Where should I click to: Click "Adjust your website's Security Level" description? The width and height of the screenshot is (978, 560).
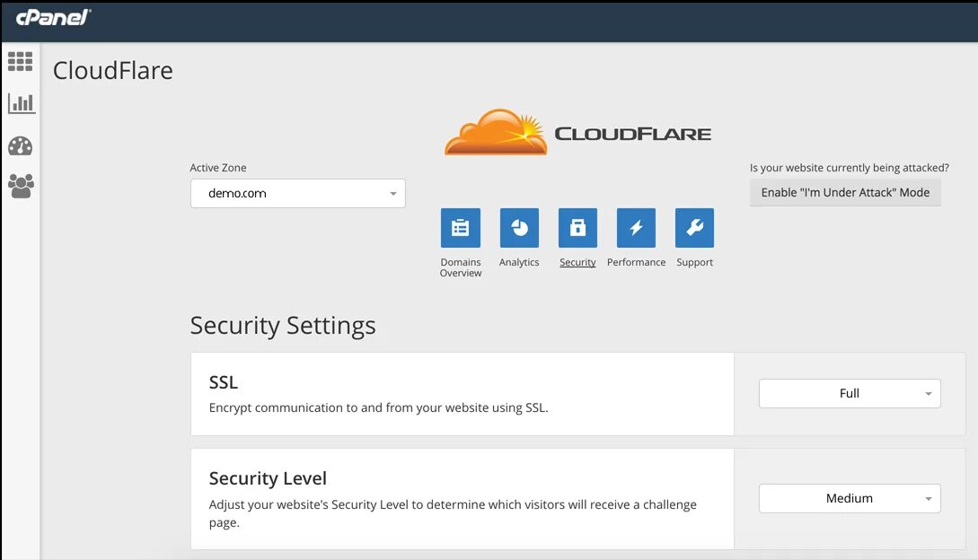pyautogui.click(x=453, y=513)
